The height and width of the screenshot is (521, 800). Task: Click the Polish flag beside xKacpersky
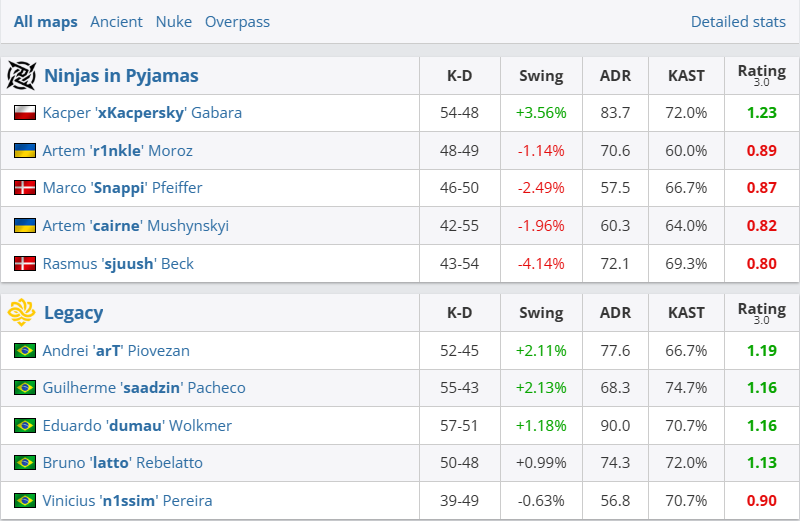[25, 113]
